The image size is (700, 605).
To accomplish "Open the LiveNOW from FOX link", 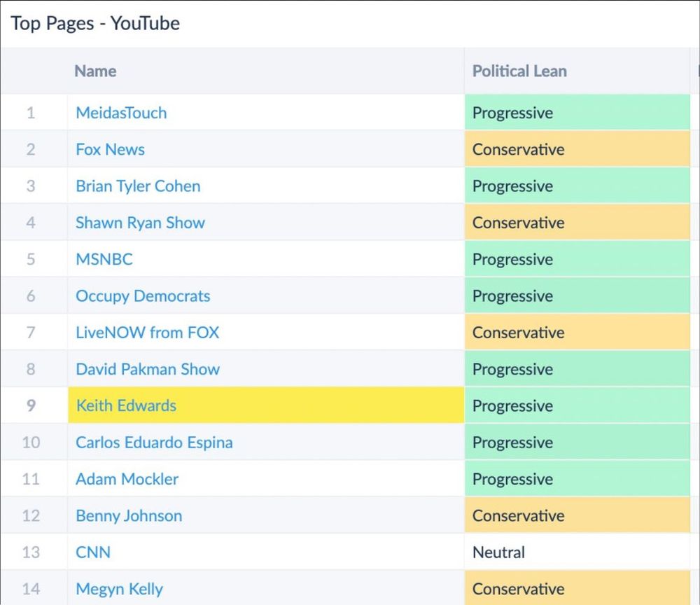I will 147,332.
